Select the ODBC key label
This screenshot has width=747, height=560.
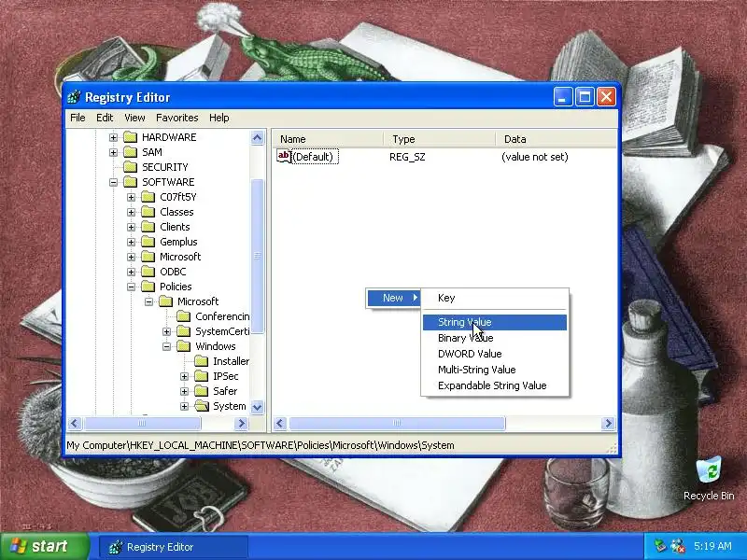click(173, 272)
